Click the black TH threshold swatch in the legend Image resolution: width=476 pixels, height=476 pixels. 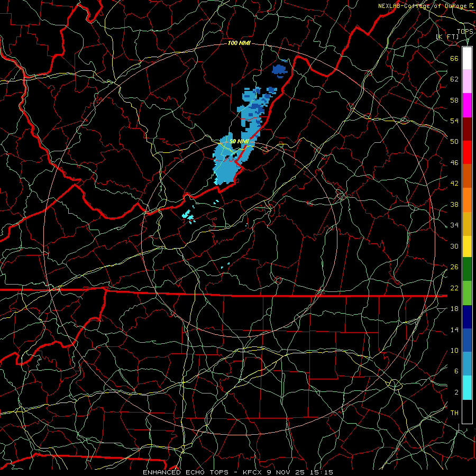(x=467, y=411)
